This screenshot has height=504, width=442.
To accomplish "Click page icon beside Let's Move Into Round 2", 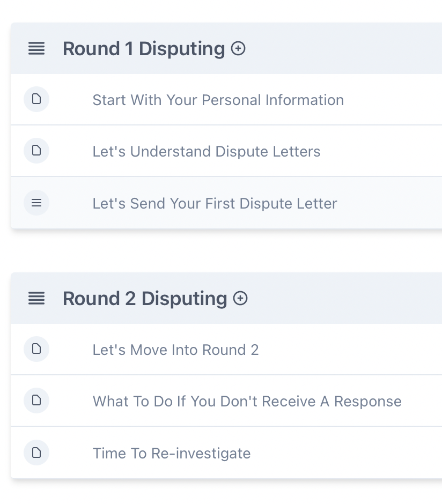I will click(36, 350).
